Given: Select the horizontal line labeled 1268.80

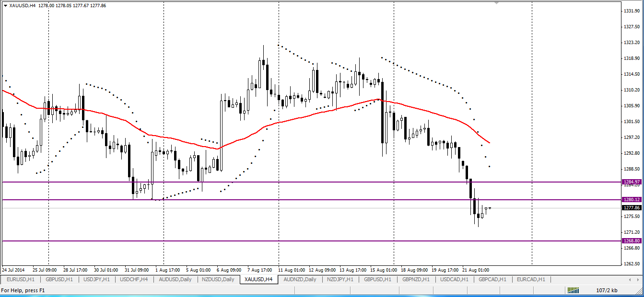Looking at the screenshot, I should pyautogui.click(x=312, y=241).
